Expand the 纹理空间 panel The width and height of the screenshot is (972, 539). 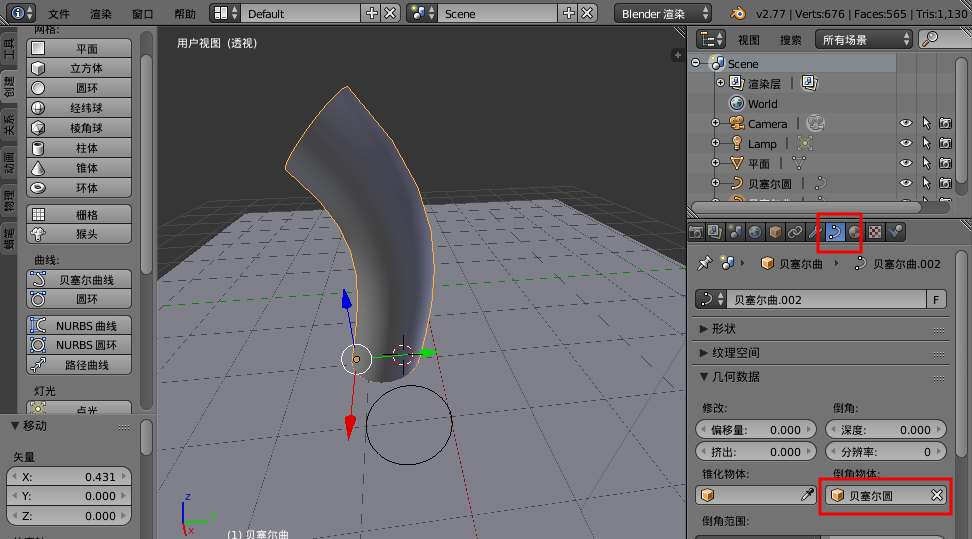point(735,353)
